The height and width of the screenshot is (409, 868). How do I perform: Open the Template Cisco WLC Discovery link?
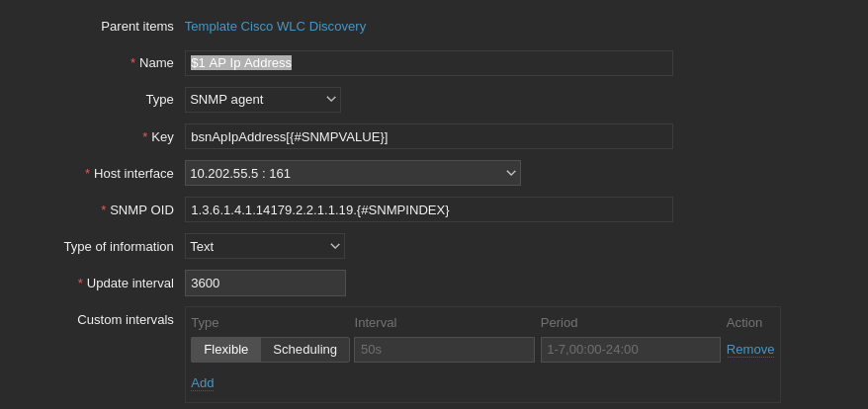tap(275, 27)
